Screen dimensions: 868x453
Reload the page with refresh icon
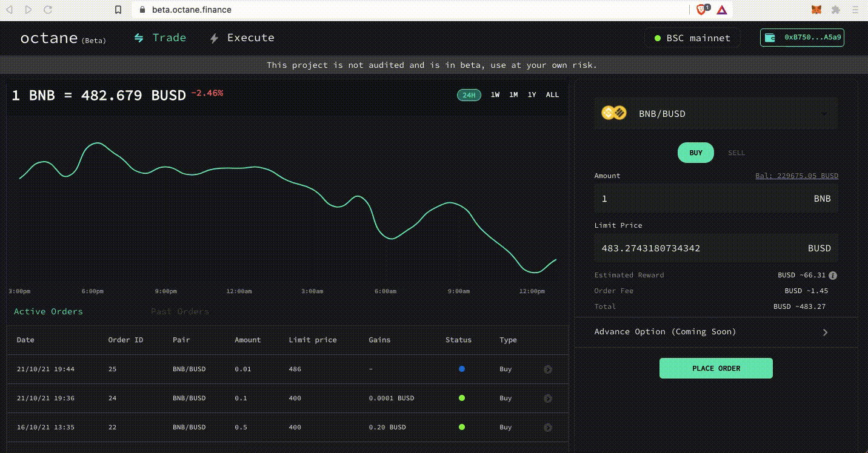pyautogui.click(x=48, y=10)
